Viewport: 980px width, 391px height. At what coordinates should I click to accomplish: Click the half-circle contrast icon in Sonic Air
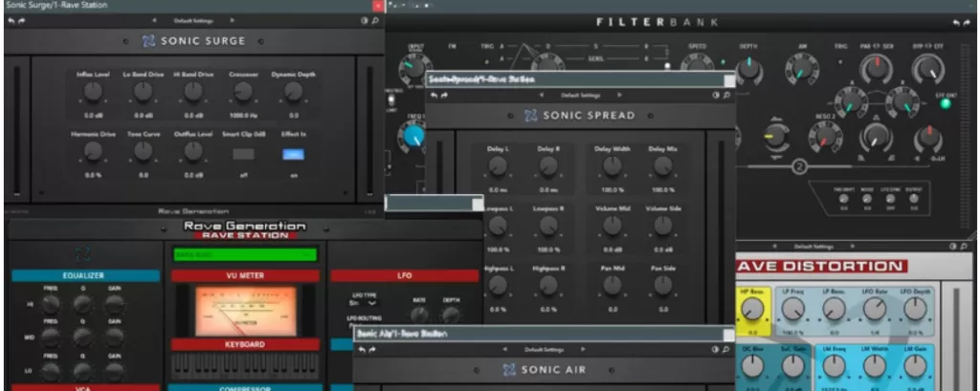pos(716,350)
